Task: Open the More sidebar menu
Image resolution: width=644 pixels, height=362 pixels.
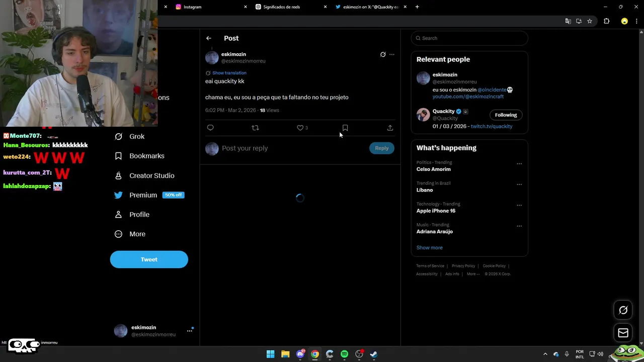Action: point(130,234)
